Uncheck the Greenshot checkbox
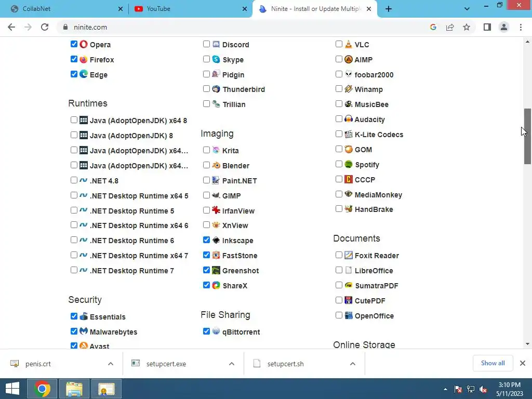This screenshot has width=532, height=399. click(206, 270)
